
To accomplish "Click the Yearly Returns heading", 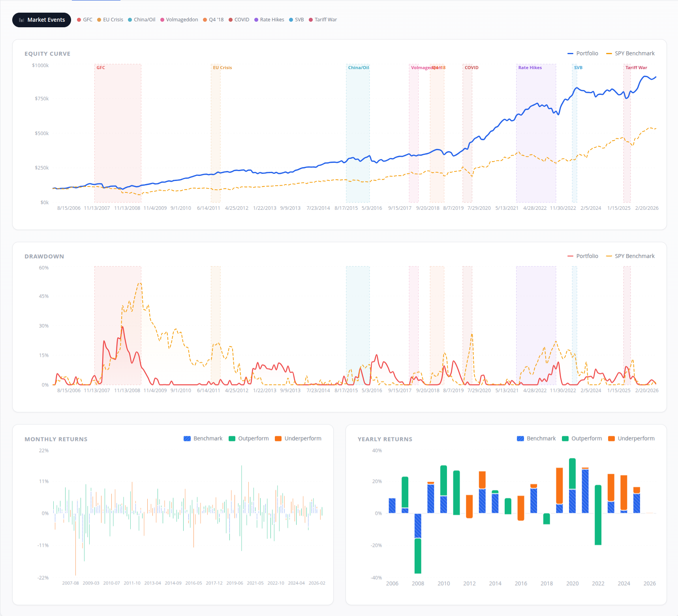I will (385, 439).
